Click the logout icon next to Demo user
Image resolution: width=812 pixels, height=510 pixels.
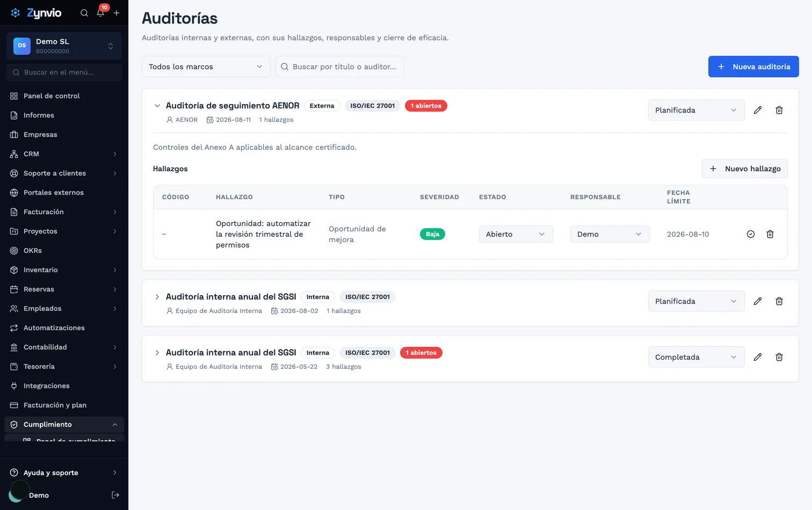[115, 495]
